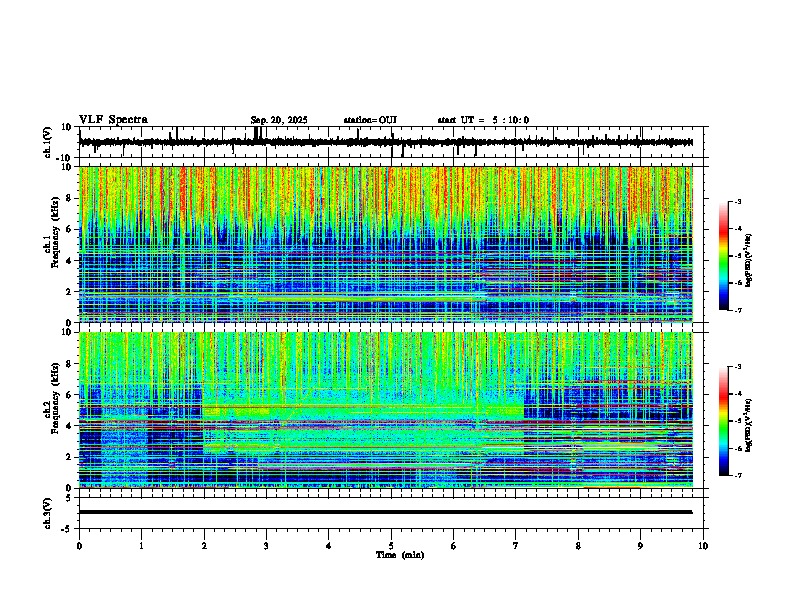Screen dimensions: 792x612
Task: Click the "-3" label on ch.1 color bar
Action: pos(737,201)
